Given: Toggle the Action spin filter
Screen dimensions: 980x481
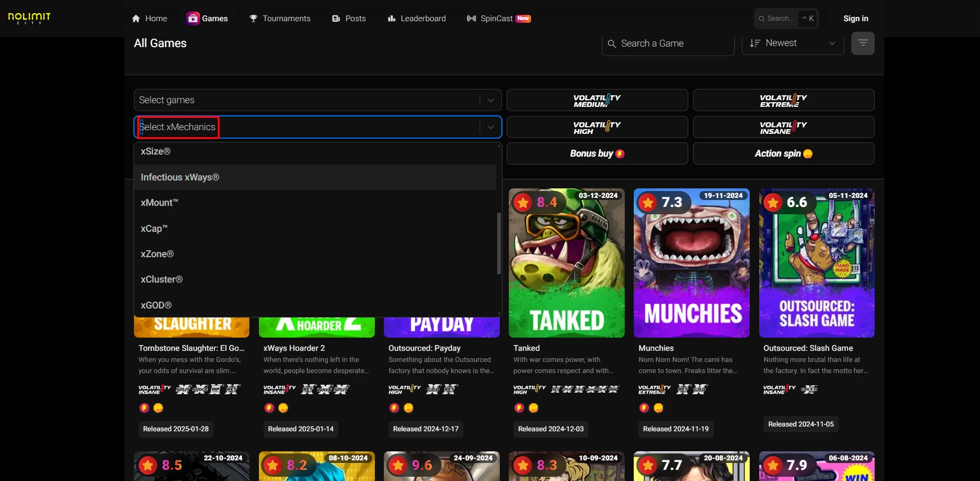Looking at the screenshot, I should click(x=784, y=153).
